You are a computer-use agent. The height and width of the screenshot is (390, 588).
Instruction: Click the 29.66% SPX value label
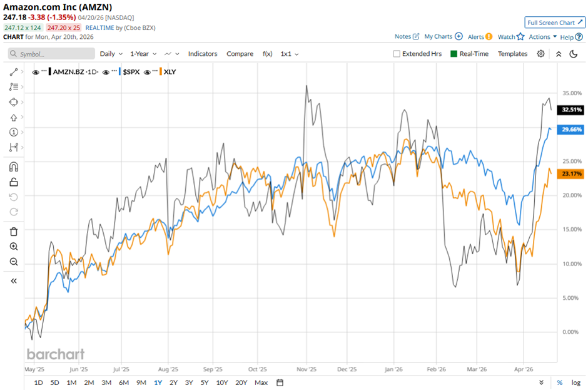pos(571,130)
